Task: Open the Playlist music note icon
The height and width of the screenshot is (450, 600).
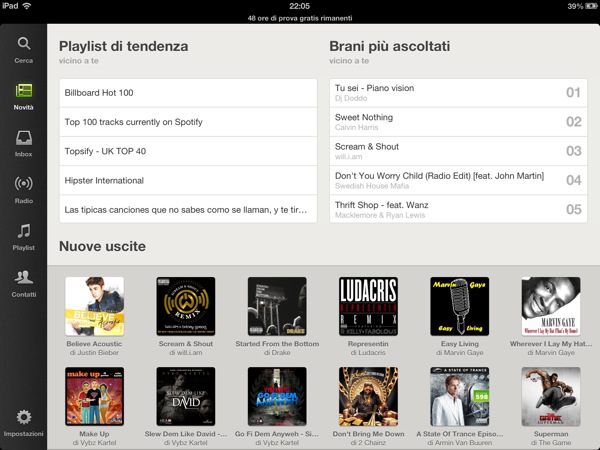Action: coord(23,233)
